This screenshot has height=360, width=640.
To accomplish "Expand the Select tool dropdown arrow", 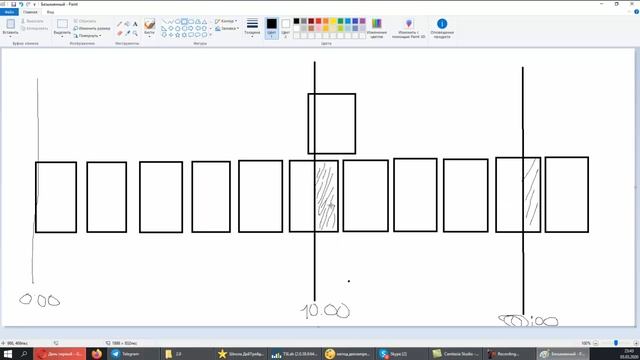I will click(62, 35).
